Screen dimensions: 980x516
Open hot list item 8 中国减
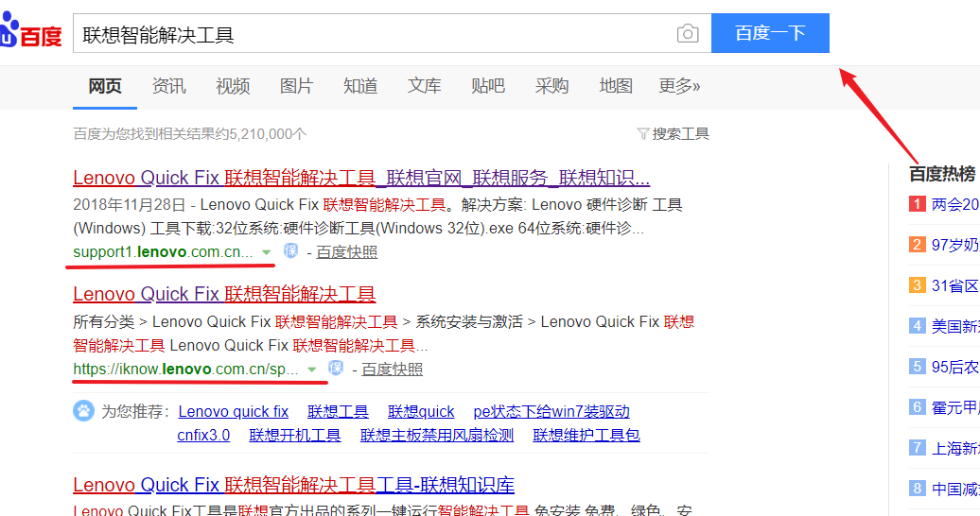pyautogui.click(x=944, y=489)
